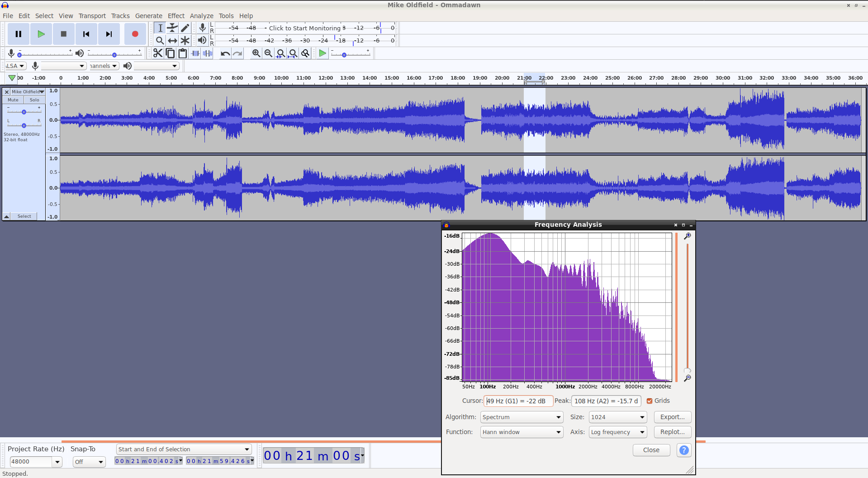Close the Frequency Analysis dialog via Close
The image size is (868, 478).
[651, 450]
